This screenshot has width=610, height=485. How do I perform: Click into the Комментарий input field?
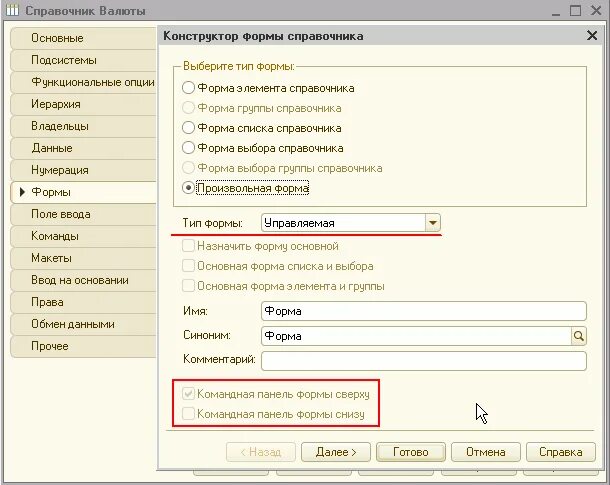click(x=424, y=361)
